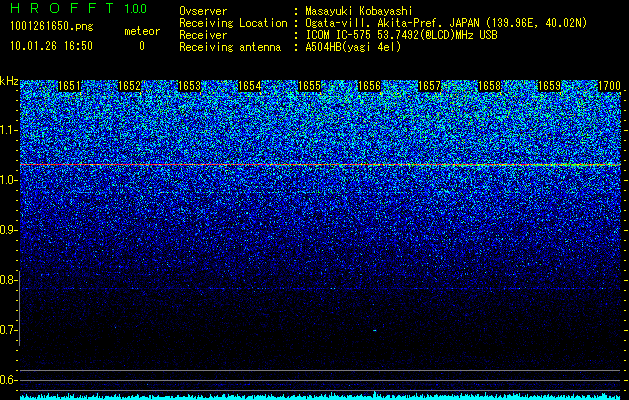The height and width of the screenshot is (400, 629).
Task: Select location text Ogata-vill. Akita-Pref. JAPAN
Action: (391, 23)
